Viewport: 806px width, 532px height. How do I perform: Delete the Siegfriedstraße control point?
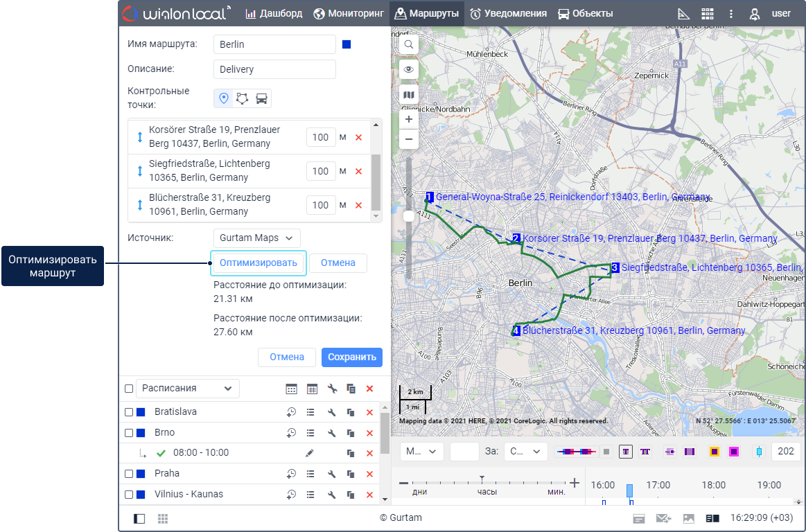click(358, 171)
